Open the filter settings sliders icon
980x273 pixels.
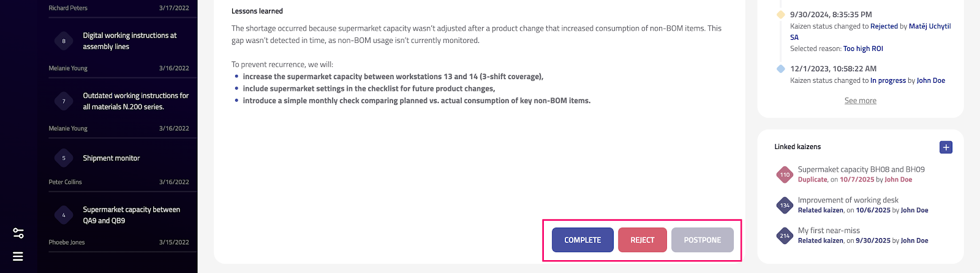pyautogui.click(x=18, y=233)
